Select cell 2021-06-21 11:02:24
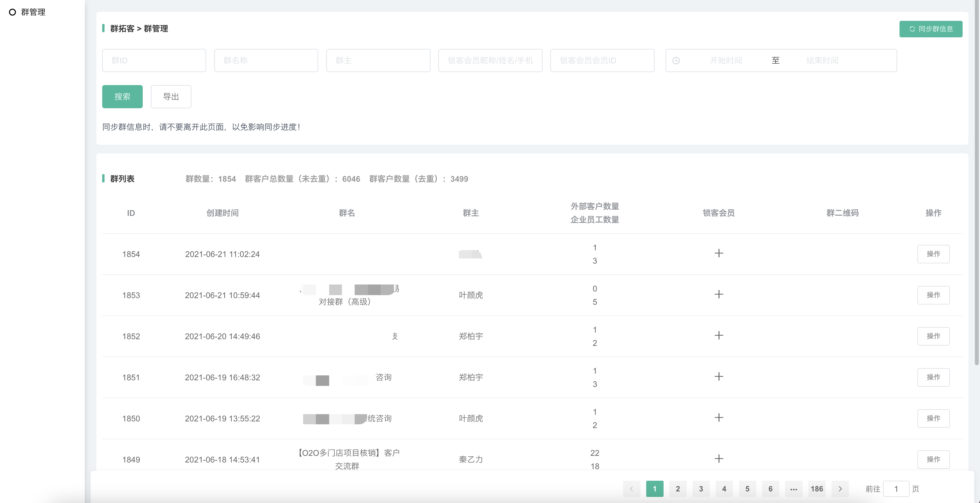Viewport: 980px width, 503px height. [x=222, y=254]
